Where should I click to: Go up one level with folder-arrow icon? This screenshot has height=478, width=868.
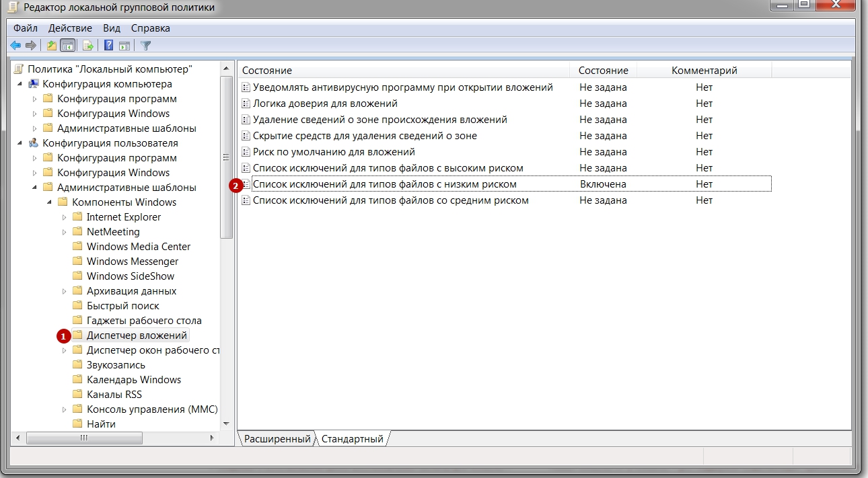pos(52,45)
